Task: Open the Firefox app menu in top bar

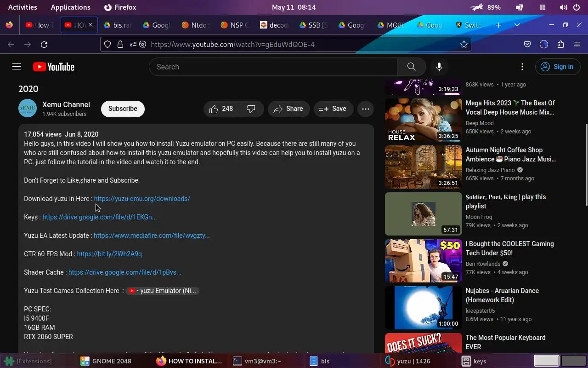Action: click(120, 7)
